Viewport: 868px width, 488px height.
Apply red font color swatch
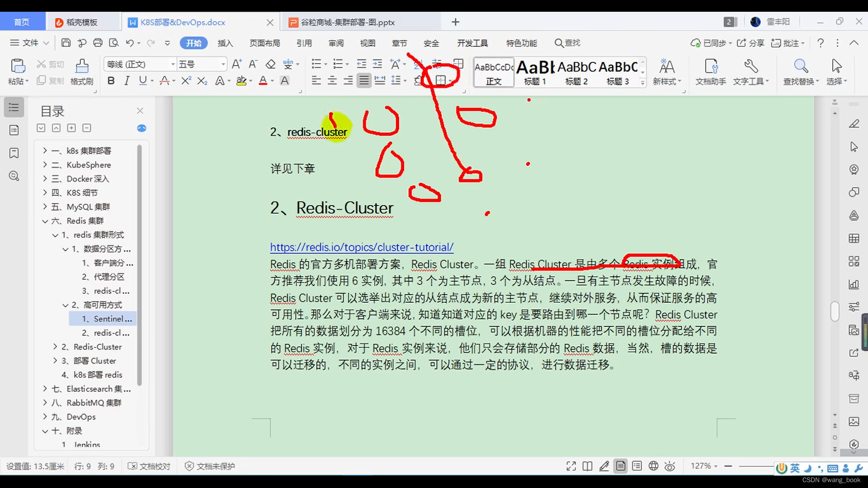coord(263,81)
